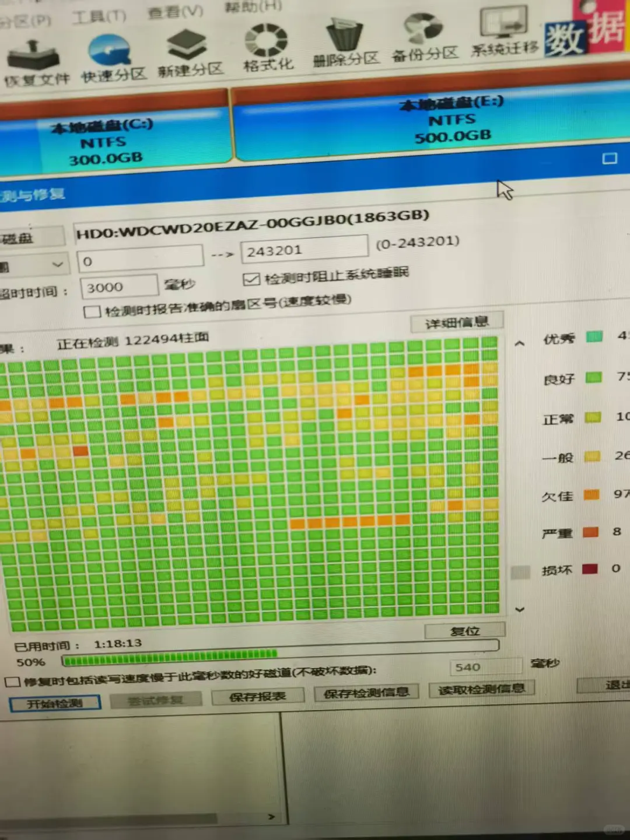This screenshot has height=840, width=630.
Task: Click the 格式化 format toolbar icon
Action: pyautogui.click(x=267, y=48)
